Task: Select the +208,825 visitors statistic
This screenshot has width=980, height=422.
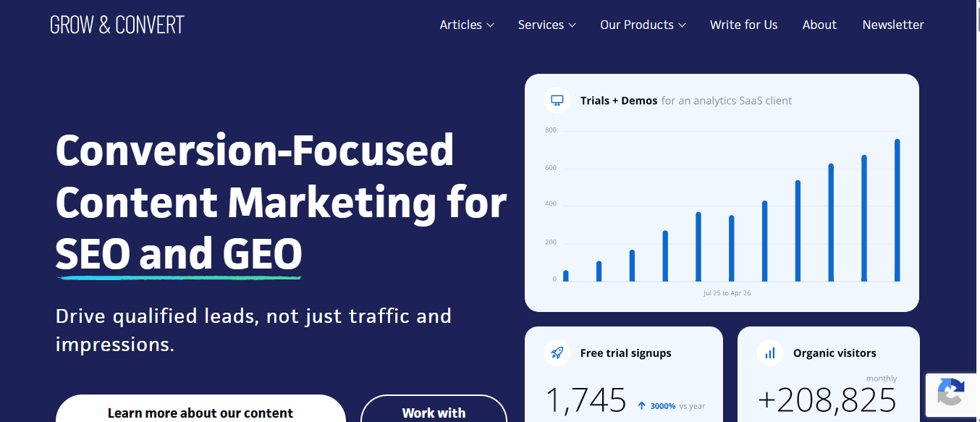Action: [828, 400]
